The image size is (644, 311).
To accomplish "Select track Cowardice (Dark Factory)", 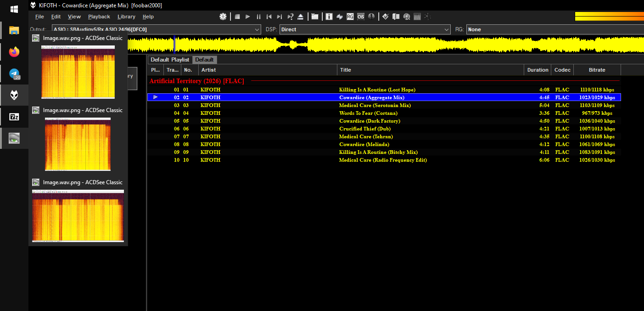I will click(384, 121).
